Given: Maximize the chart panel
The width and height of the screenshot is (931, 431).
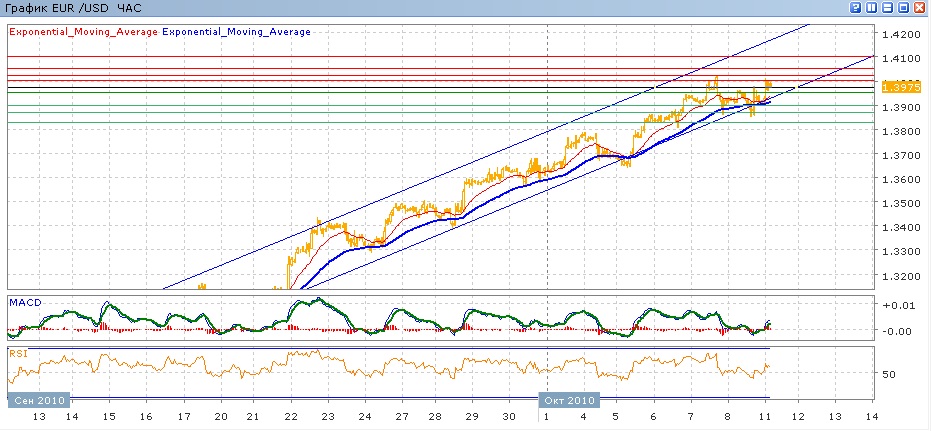Looking at the screenshot, I should (x=903, y=8).
